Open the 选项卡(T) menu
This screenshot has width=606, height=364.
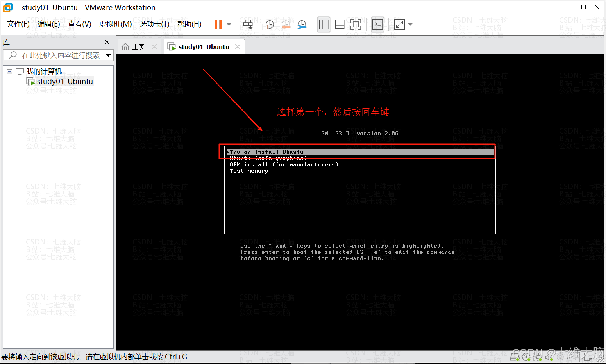(x=155, y=24)
